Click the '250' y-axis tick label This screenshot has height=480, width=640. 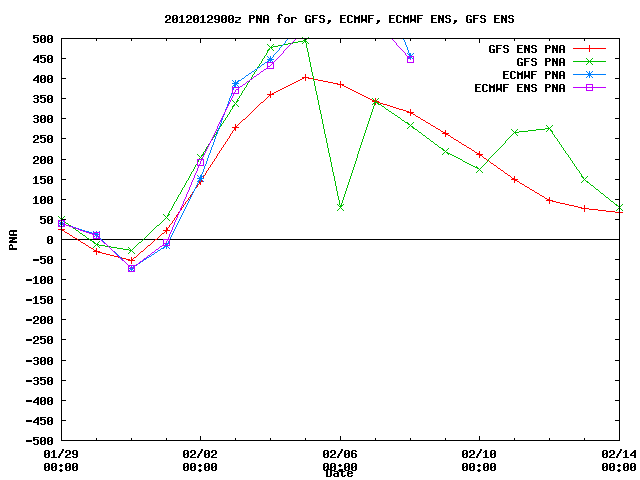(x=43, y=139)
